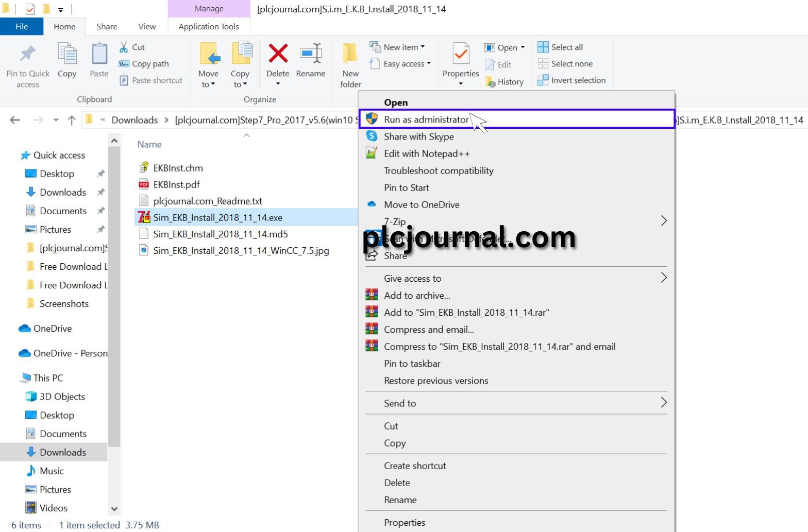Image resolution: width=808 pixels, height=532 pixels.
Task: Expand the Open button dropdown arrow
Action: click(x=523, y=47)
